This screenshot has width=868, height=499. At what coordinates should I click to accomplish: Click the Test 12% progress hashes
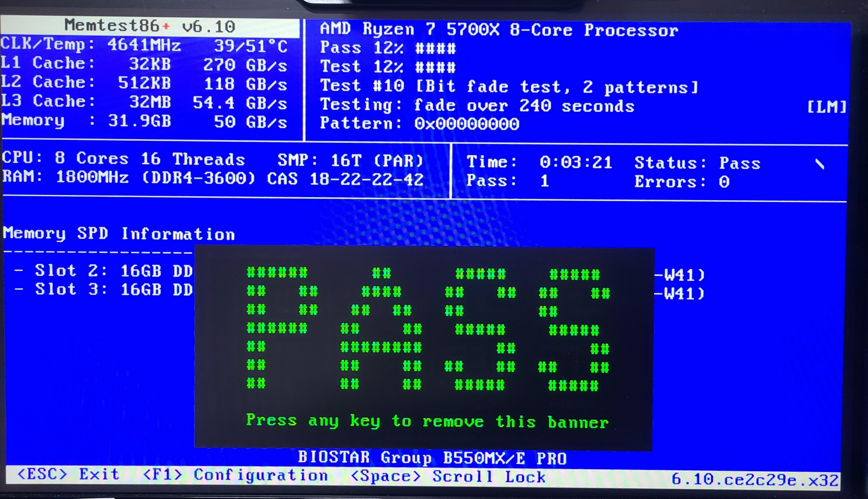click(435, 67)
